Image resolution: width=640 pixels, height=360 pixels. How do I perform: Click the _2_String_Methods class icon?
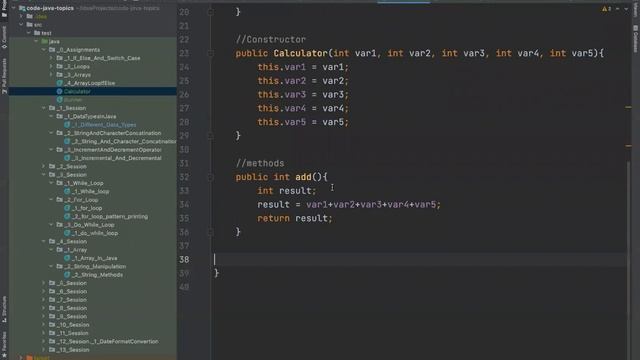(x=67, y=275)
